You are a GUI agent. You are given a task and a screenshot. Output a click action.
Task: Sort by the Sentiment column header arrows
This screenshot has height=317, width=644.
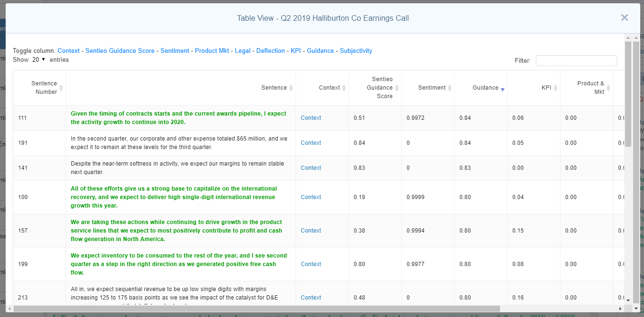click(449, 88)
